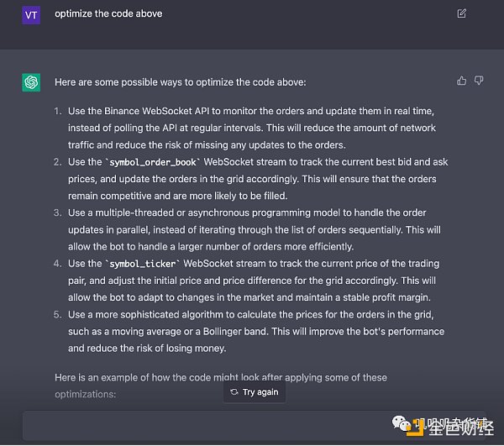This screenshot has height=446, width=504.
Task: Click the ChatGPT logo avatar
Action: (x=31, y=82)
